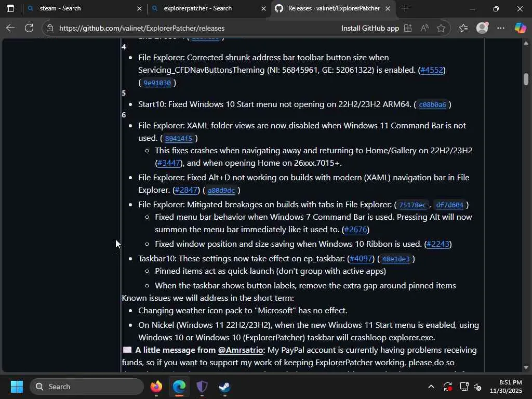The width and height of the screenshot is (532, 399).
Task: Open issue link #4097
Action: [361, 259]
